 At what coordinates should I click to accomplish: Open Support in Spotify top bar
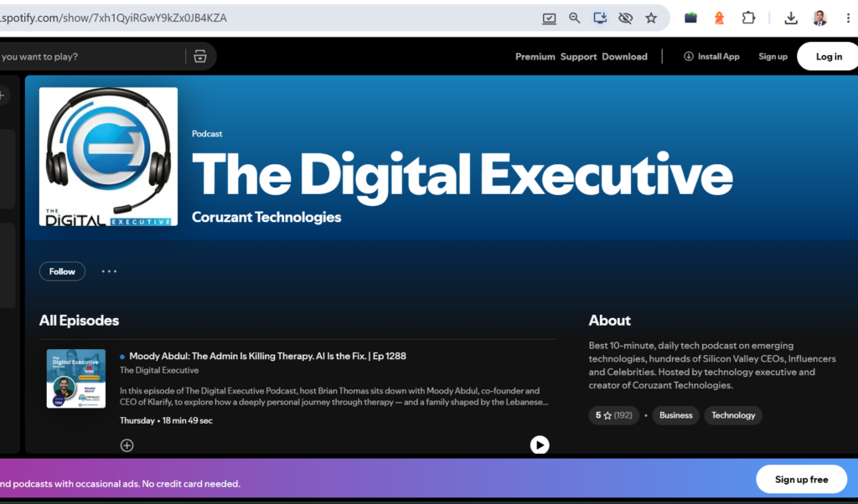578,57
